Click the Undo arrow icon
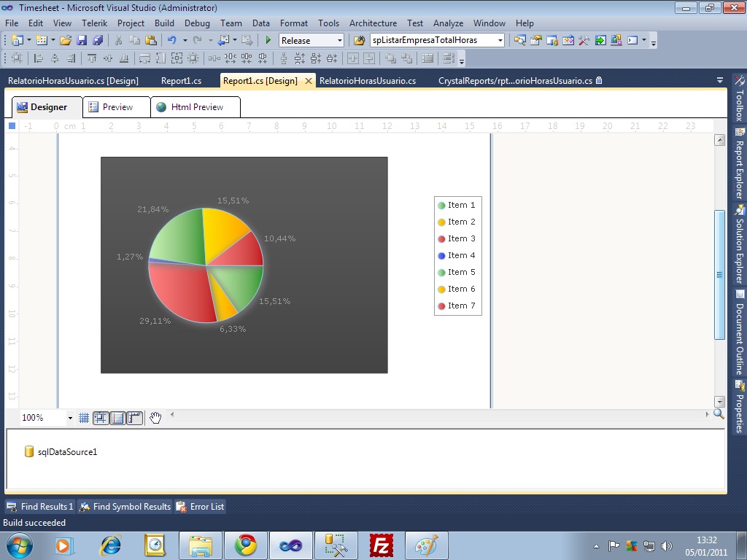The height and width of the screenshot is (560, 747). tap(171, 41)
